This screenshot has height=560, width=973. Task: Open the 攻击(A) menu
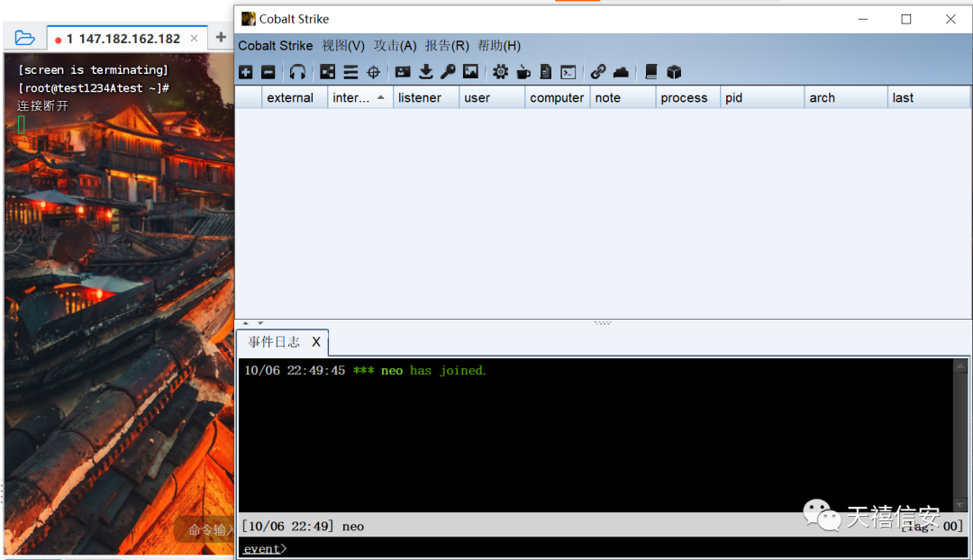pos(395,46)
